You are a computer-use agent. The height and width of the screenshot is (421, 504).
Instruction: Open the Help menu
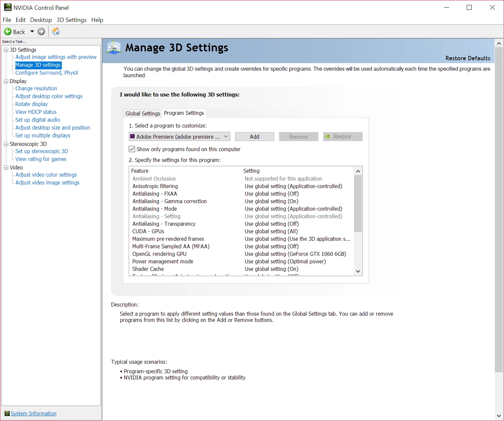pos(97,20)
